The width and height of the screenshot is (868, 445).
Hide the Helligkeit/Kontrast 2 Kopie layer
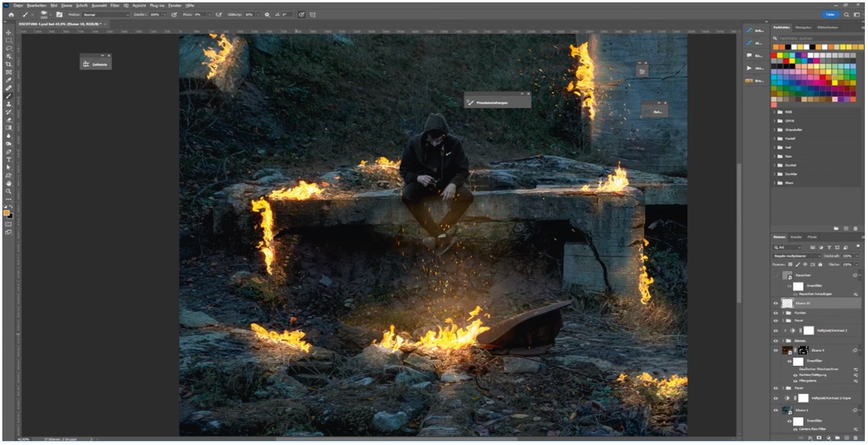click(775, 398)
